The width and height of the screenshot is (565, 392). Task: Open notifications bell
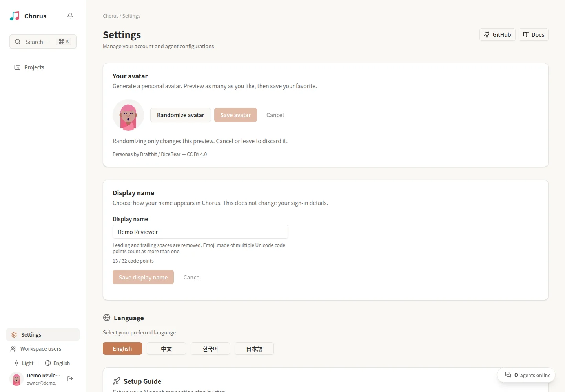[70, 16]
